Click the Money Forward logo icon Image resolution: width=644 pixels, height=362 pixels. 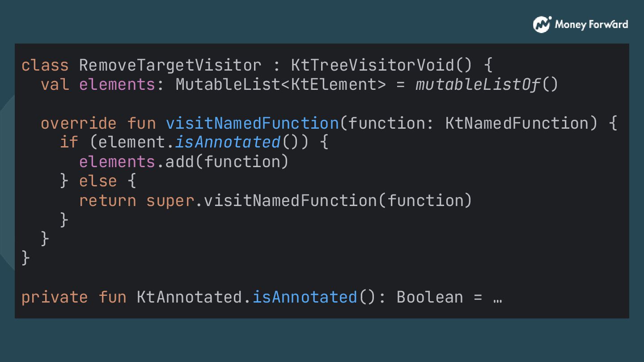click(542, 24)
